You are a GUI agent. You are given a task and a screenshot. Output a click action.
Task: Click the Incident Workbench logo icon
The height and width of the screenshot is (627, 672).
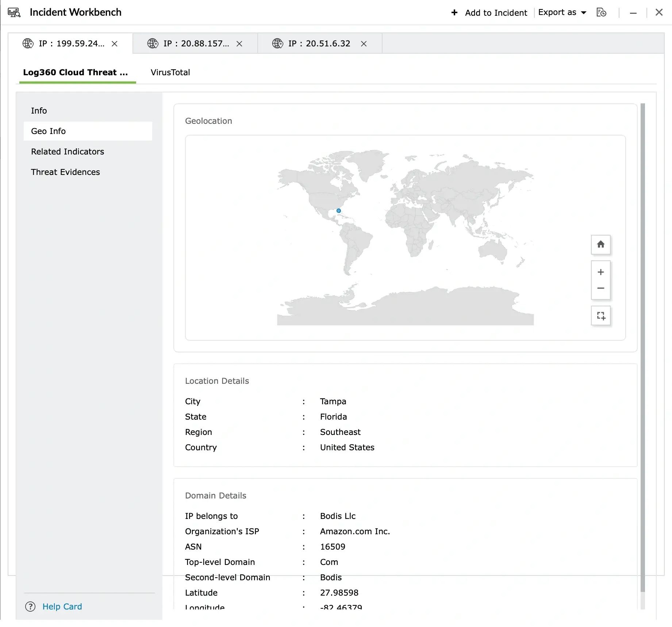(14, 12)
